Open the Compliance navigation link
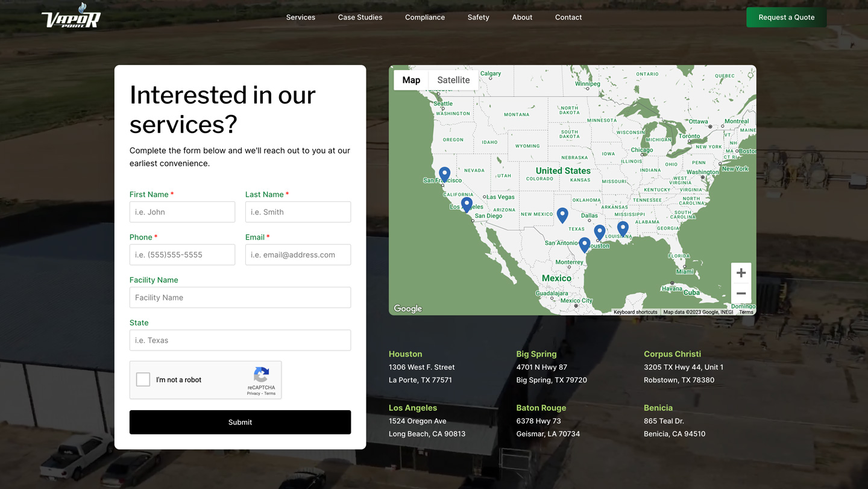The width and height of the screenshot is (868, 489). point(425,17)
